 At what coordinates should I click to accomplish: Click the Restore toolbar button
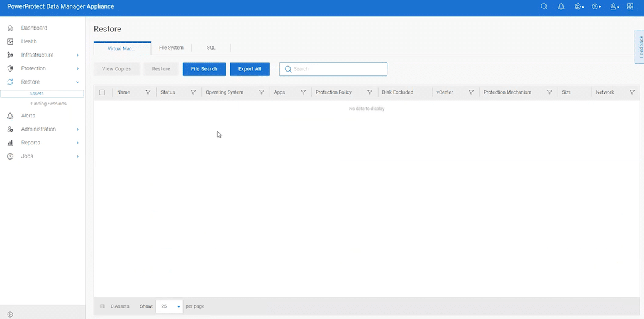click(161, 69)
